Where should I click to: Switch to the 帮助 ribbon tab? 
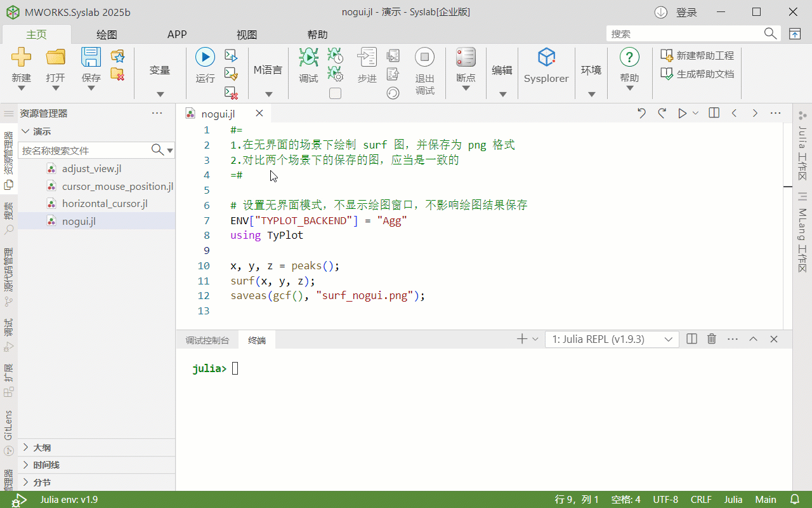click(x=317, y=35)
